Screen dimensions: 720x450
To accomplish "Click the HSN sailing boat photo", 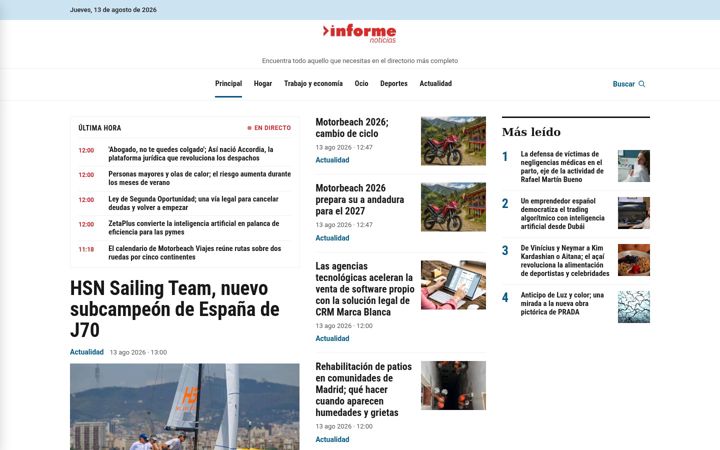I will (x=185, y=407).
